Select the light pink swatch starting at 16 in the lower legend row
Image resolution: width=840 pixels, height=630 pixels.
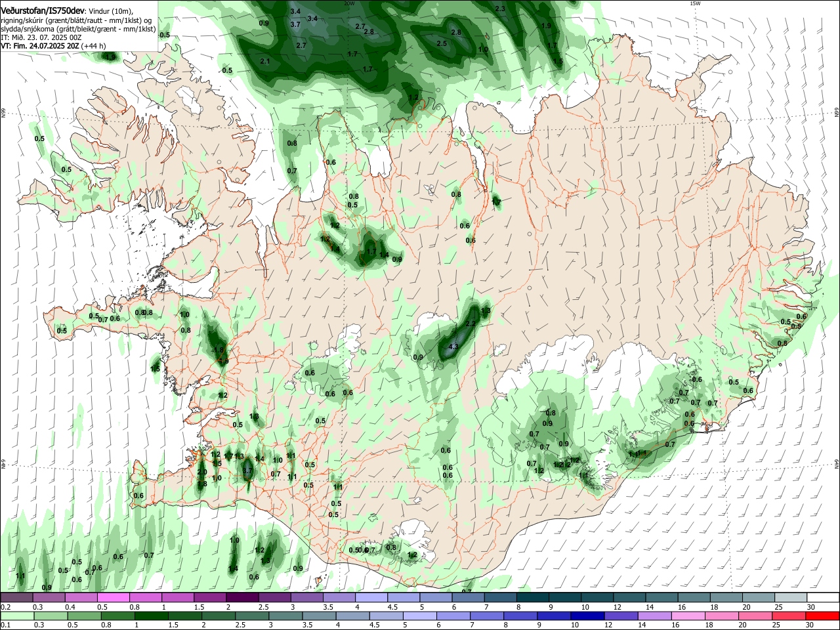coord(688,616)
